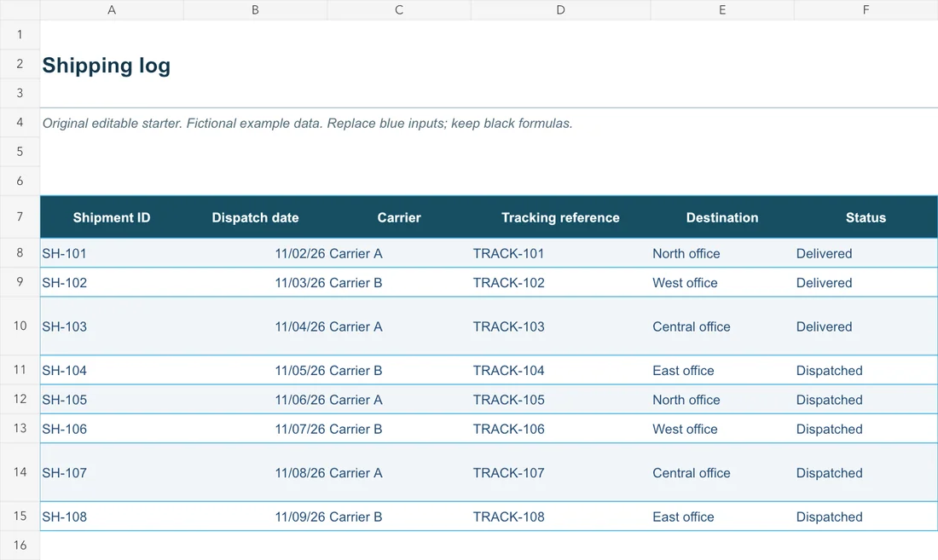
Task: Click the 11/05/26 dispatch date
Action: click(300, 371)
